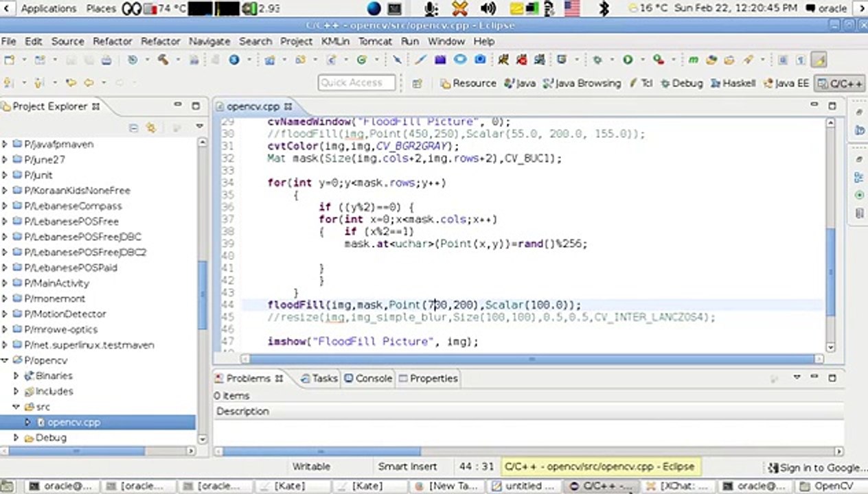Collapse the src folder
This screenshot has height=494, width=868.
tap(16, 406)
